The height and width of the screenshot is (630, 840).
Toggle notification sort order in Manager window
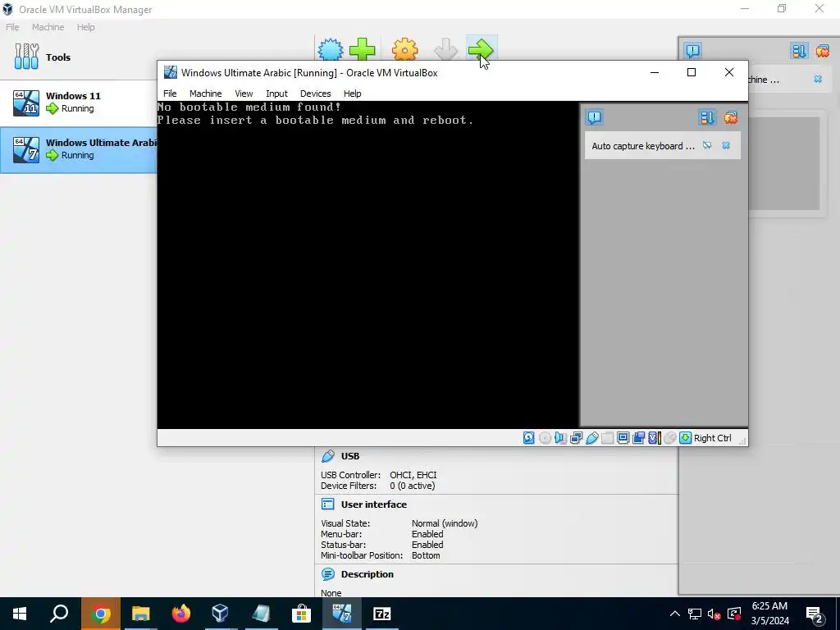[798, 50]
